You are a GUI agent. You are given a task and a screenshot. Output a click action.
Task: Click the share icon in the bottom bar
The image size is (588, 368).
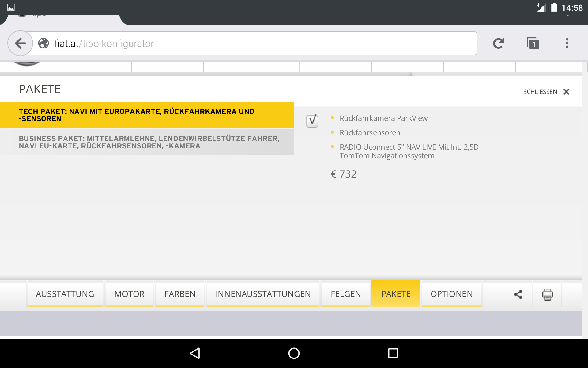[518, 294]
